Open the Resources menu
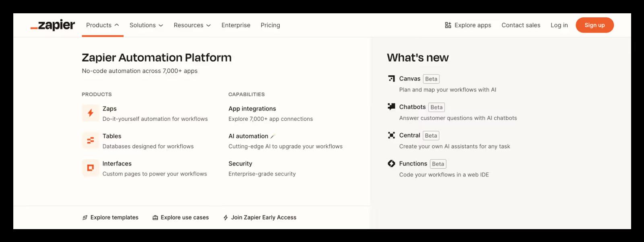 pos(192,25)
